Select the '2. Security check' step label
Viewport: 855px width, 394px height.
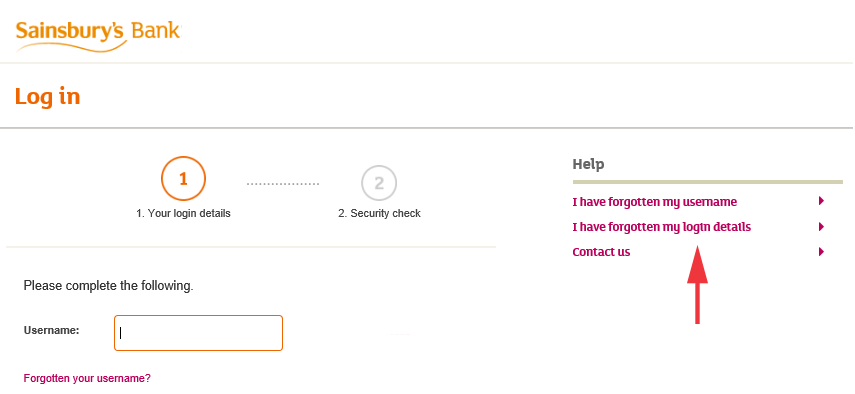pyautogui.click(x=380, y=214)
